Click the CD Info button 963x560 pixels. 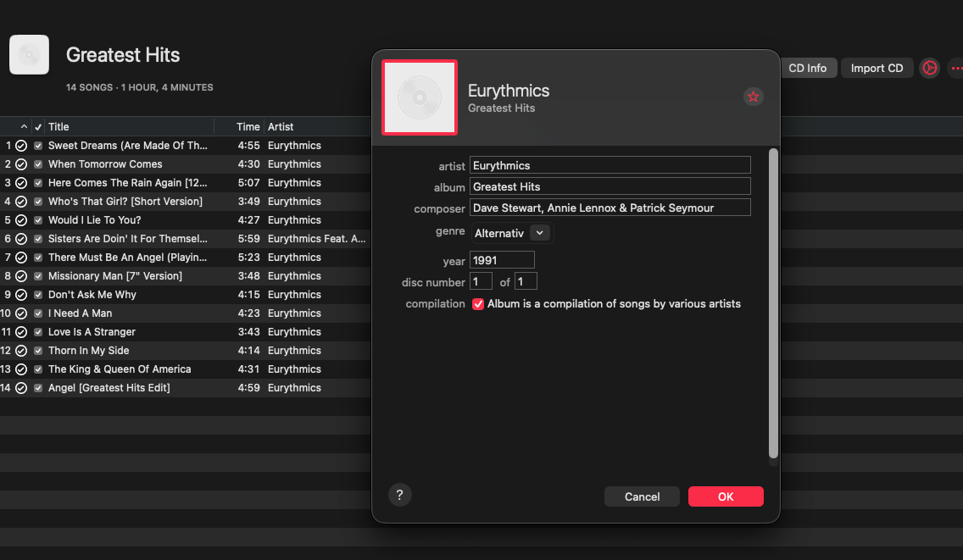coord(808,68)
